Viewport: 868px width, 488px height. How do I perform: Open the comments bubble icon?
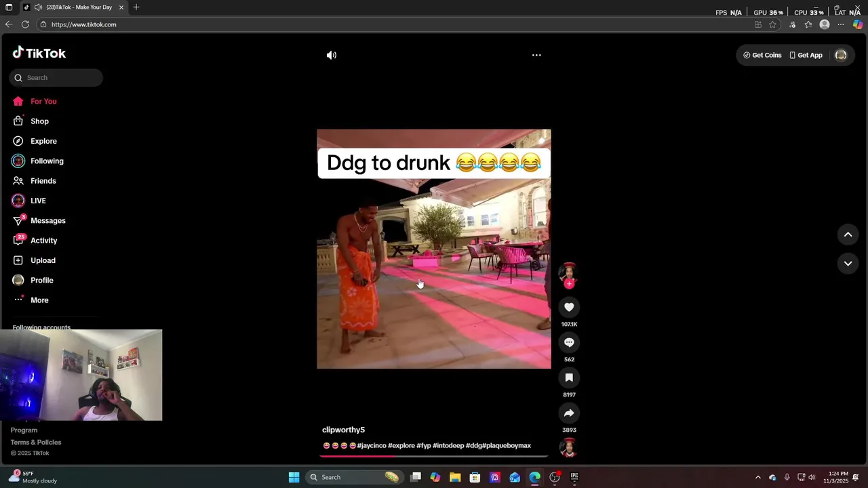click(569, 342)
